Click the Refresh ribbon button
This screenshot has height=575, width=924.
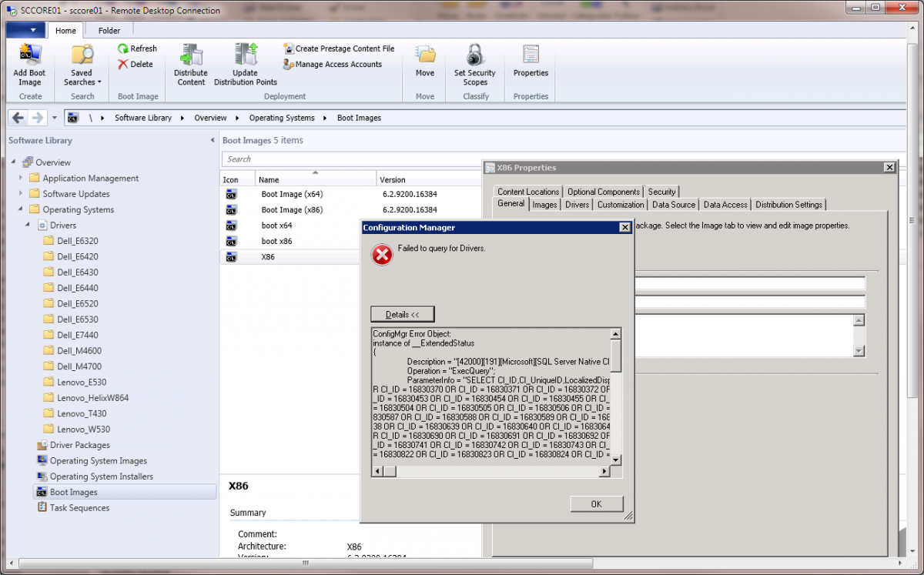coord(137,48)
